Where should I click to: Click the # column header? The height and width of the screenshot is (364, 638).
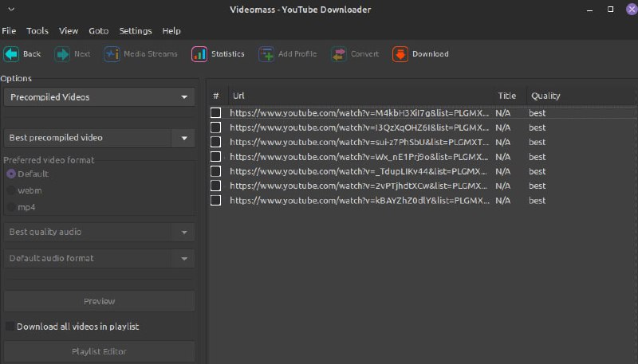point(218,96)
